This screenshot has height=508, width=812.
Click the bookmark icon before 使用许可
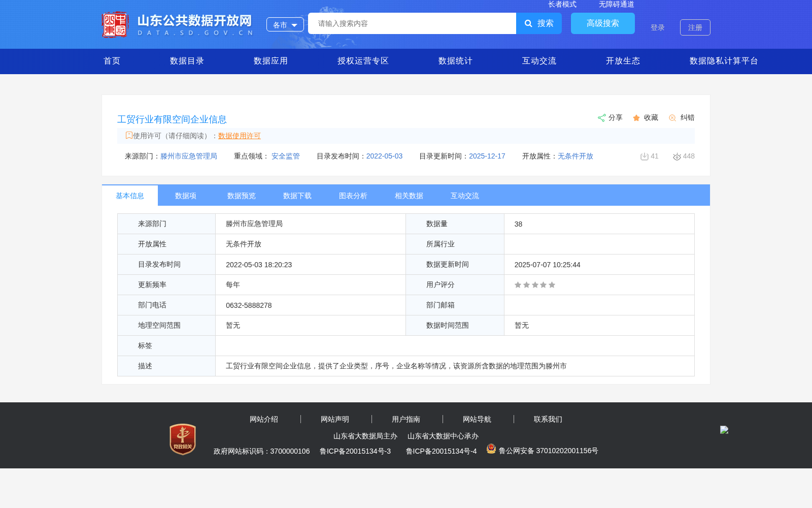pos(129,135)
